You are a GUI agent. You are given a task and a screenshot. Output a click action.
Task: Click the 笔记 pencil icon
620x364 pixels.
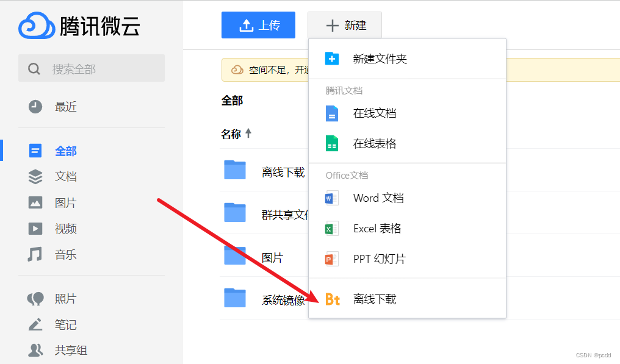[x=35, y=324]
